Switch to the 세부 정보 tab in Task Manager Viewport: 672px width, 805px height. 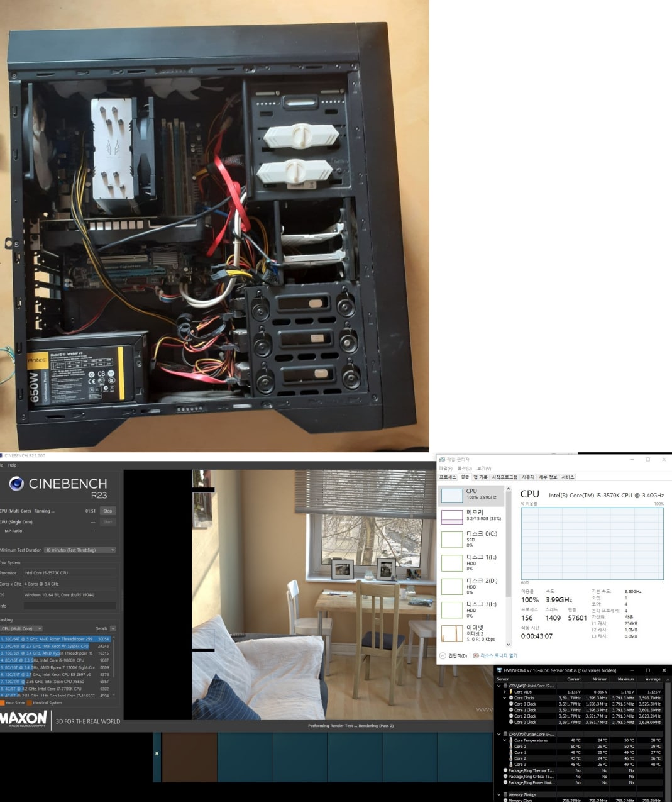click(548, 477)
